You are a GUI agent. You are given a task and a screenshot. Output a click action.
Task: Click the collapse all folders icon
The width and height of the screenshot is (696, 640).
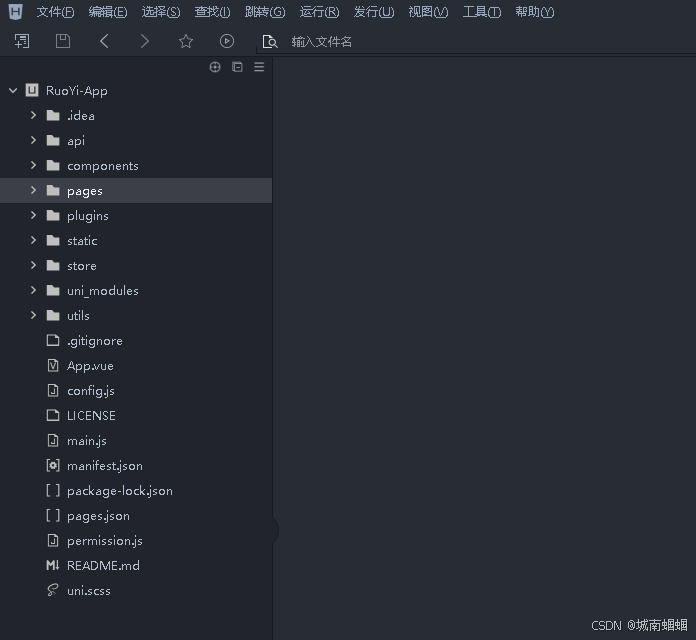[x=237, y=67]
